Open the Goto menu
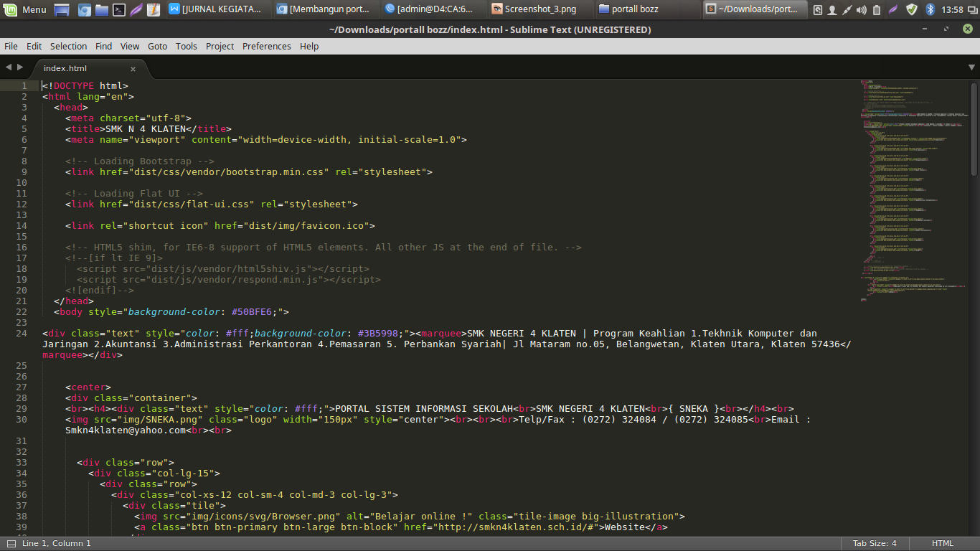The width and height of the screenshot is (980, 551). (x=157, y=46)
